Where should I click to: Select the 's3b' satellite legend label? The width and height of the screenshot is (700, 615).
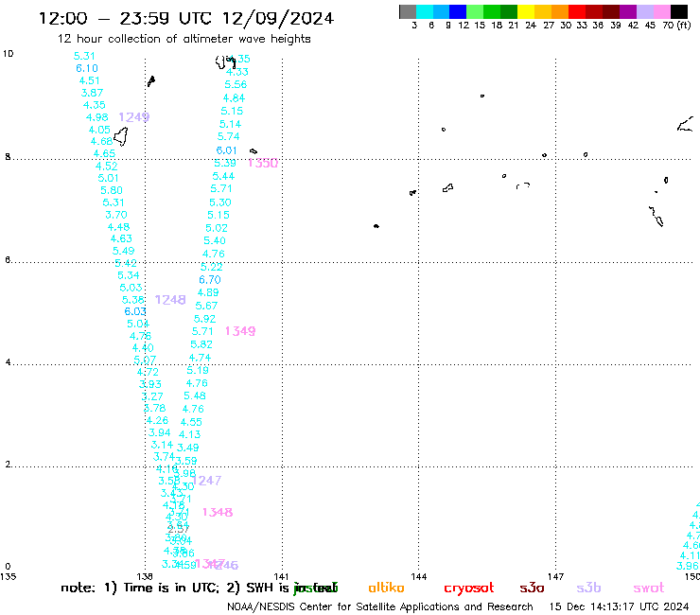click(x=588, y=588)
